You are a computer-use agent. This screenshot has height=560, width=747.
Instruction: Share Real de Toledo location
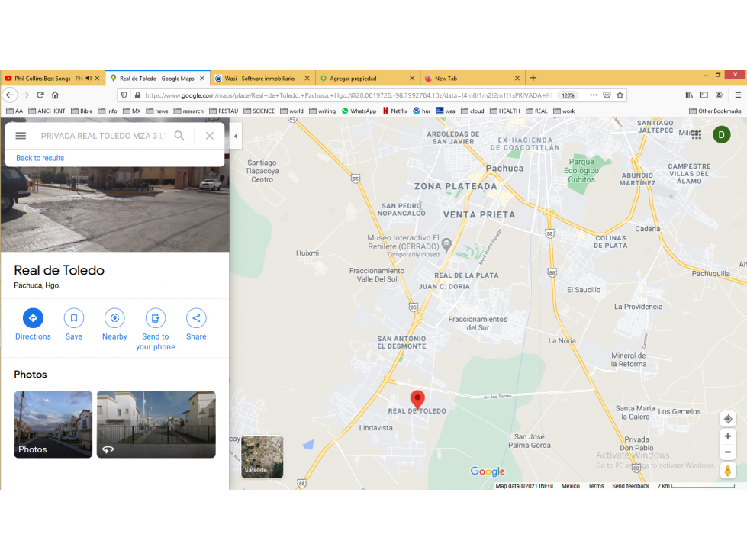(x=196, y=325)
